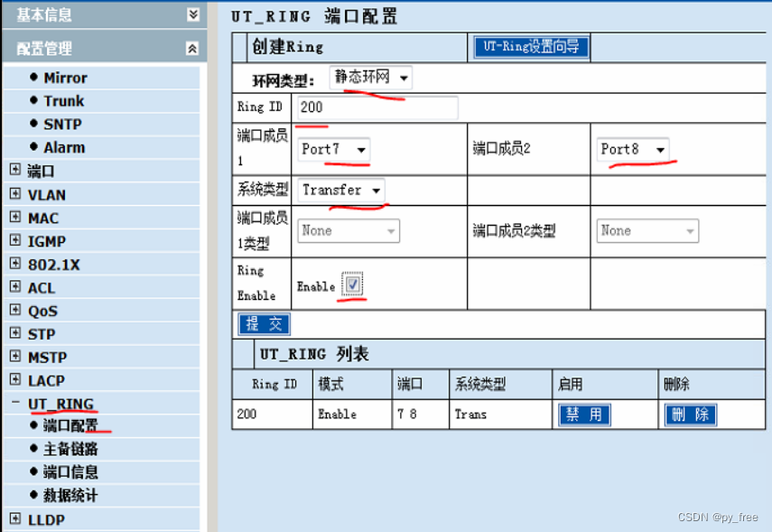
Task: Click 禁用 to disable Ring 200
Action: coord(583,415)
